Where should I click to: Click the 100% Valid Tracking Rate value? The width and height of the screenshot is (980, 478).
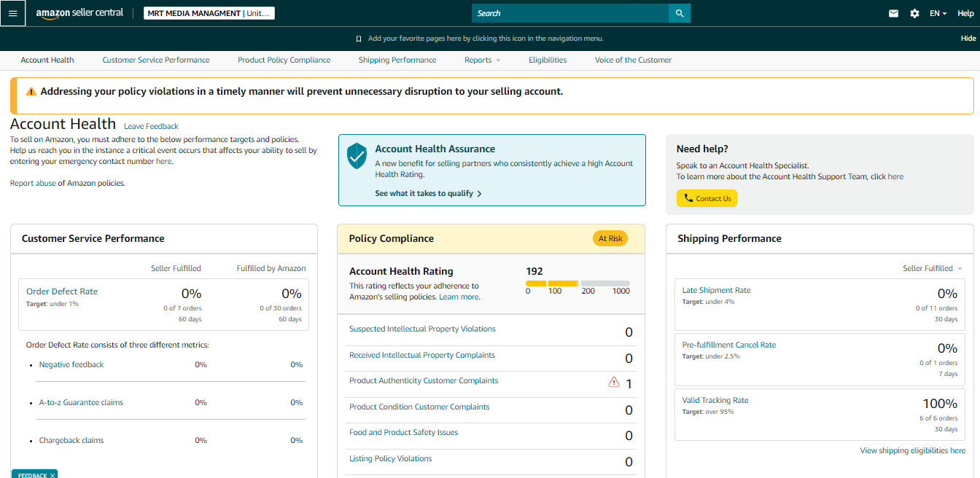[940, 404]
